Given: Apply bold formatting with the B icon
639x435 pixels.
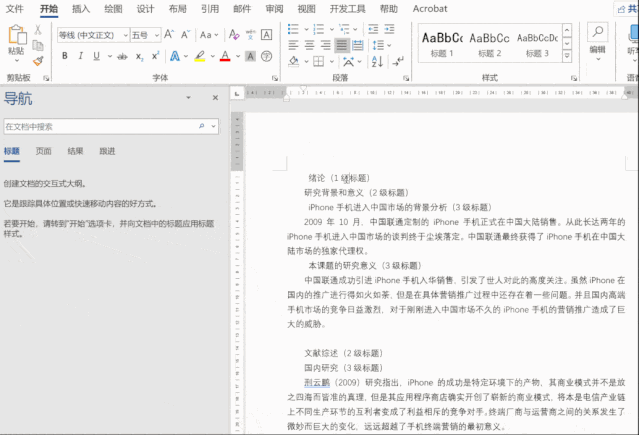Looking at the screenshot, I should tap(64, 56).
